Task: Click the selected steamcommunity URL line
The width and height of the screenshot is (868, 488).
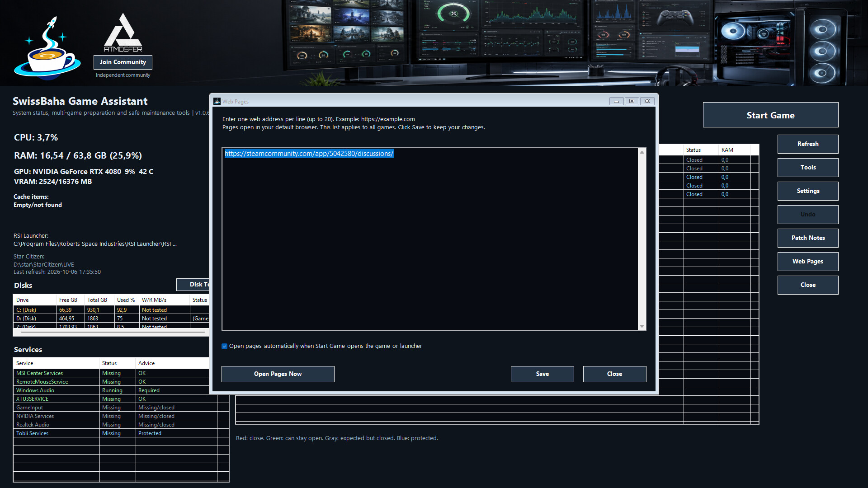Action: click(x=309, y=154)
